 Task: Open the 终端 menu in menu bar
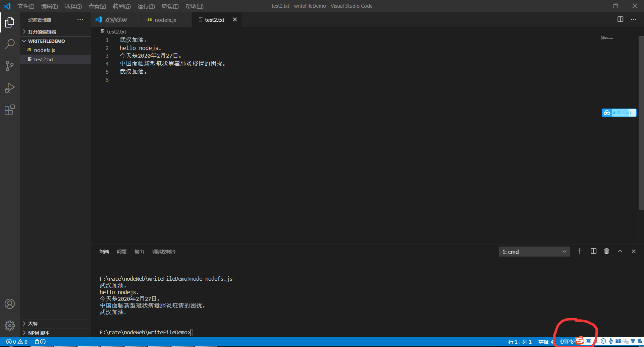[170, 6]
